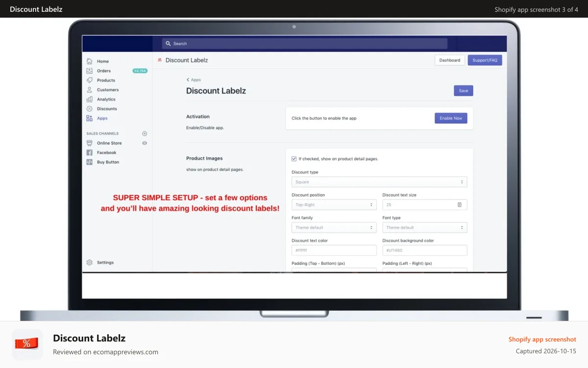Click the Products tag icon
The image size is (588, 368).
tap(89, 80)
